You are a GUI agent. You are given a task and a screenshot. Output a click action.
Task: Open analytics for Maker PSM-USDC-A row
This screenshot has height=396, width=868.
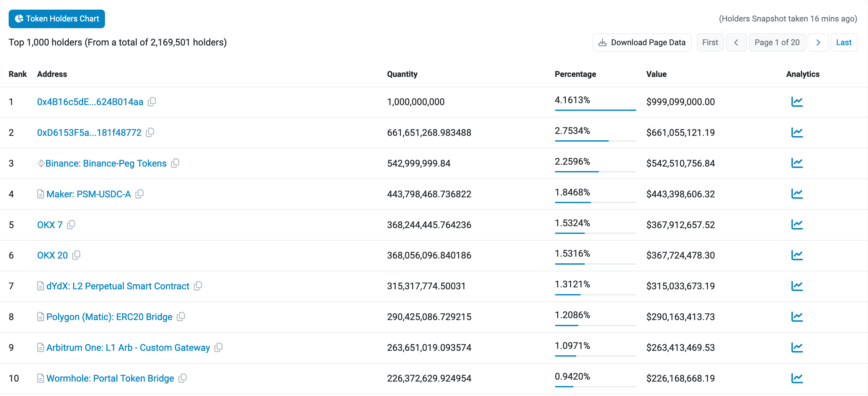797,194
